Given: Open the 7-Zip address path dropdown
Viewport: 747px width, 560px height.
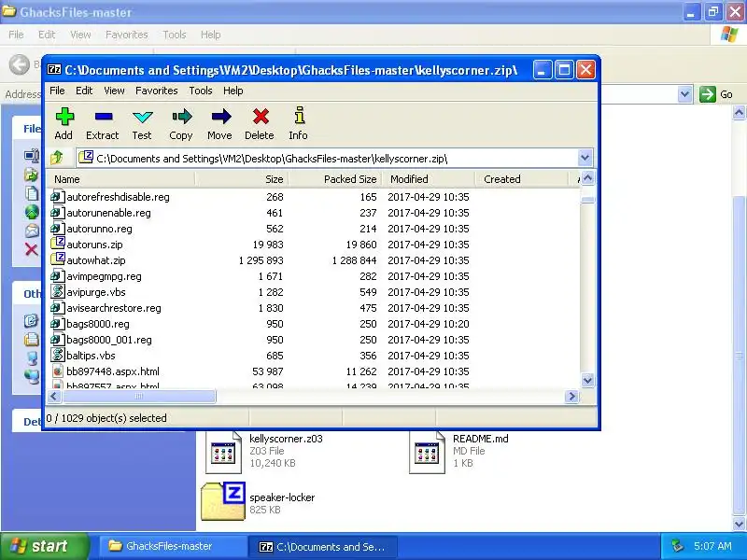Looking at the screenshot, I should (x=585, y=158).
